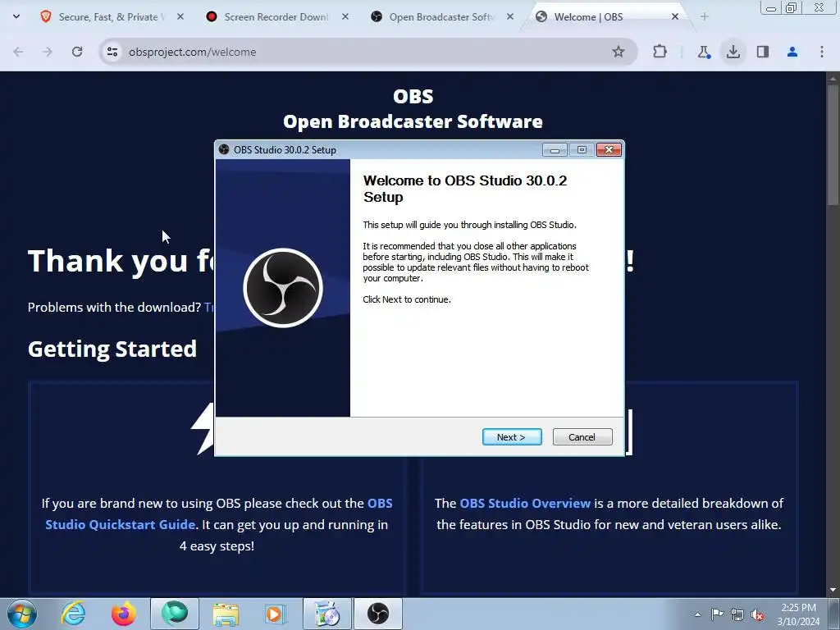Viewport: 840px width, 630px height.
Task: Open the installer disc icon in taskbar
Action: (327, 614)
